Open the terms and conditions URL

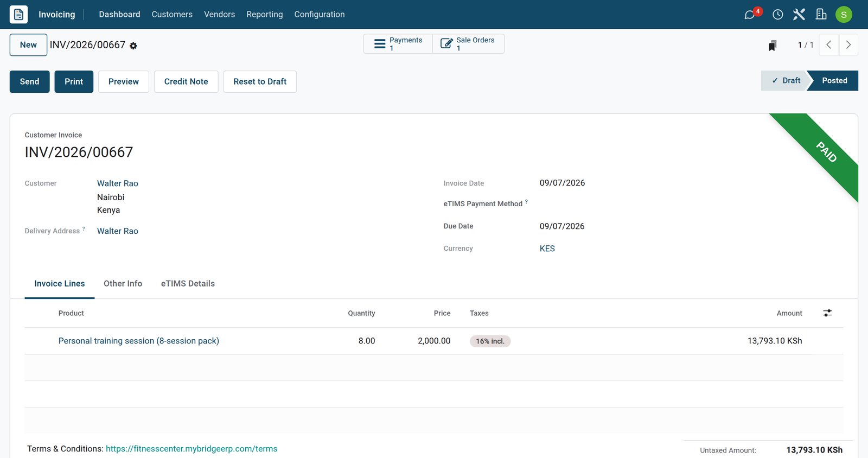coord(192,449)
